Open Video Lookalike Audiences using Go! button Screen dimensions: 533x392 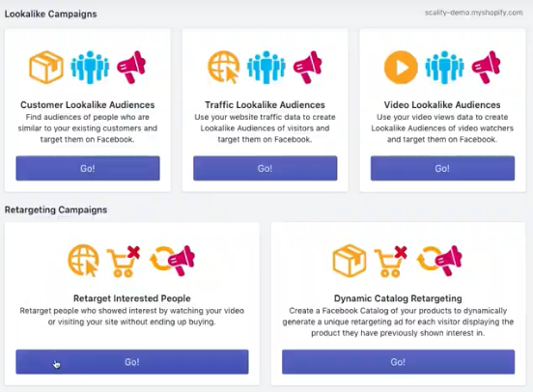tap(442, 168)
